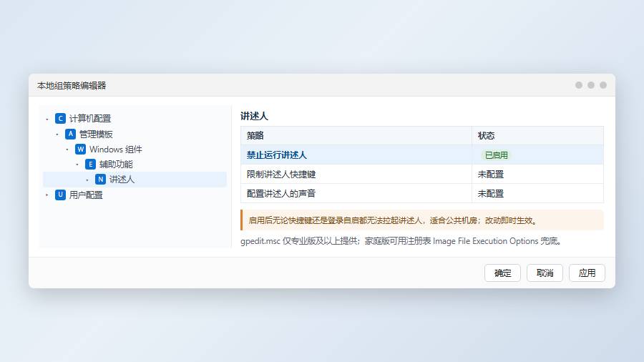Click the 本地组策略编辑器 window title

72,85
